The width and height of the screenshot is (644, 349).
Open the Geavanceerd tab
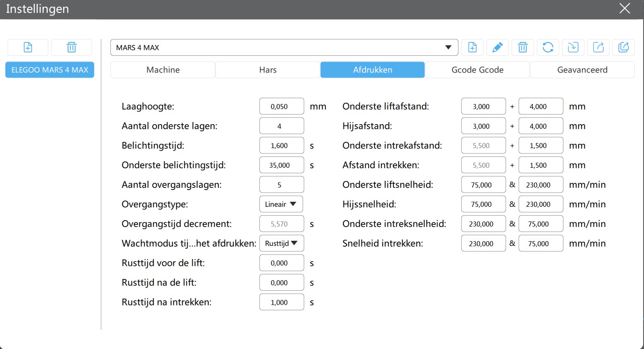(x=582, y=70)
